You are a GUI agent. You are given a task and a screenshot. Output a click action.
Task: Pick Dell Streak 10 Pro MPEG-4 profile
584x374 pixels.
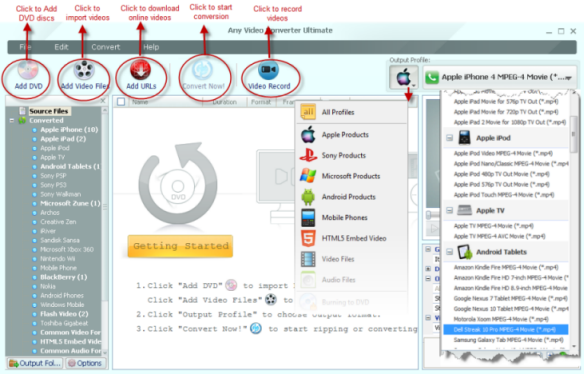[505, 330]
